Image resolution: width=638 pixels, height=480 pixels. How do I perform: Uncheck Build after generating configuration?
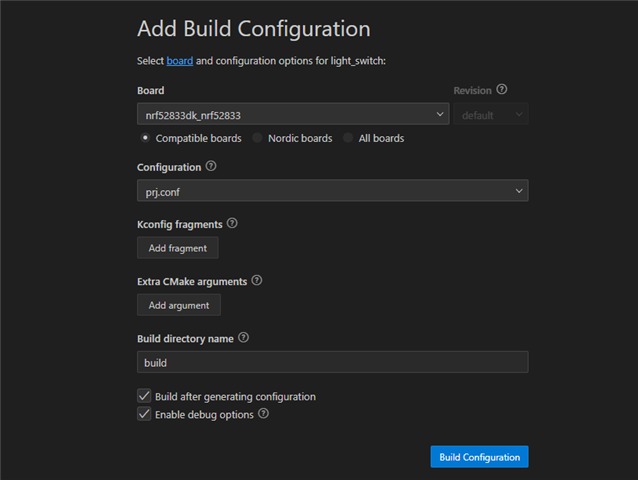point(144,396)
